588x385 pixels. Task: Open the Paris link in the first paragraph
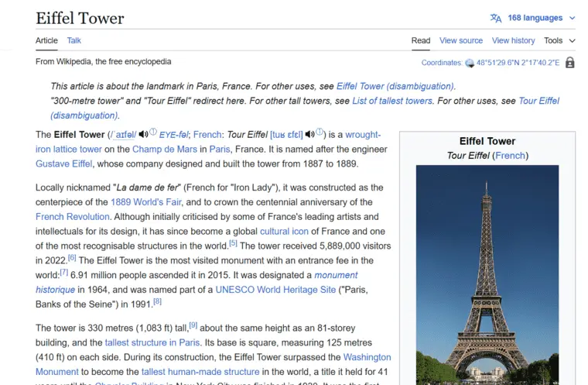pos(220,150)
